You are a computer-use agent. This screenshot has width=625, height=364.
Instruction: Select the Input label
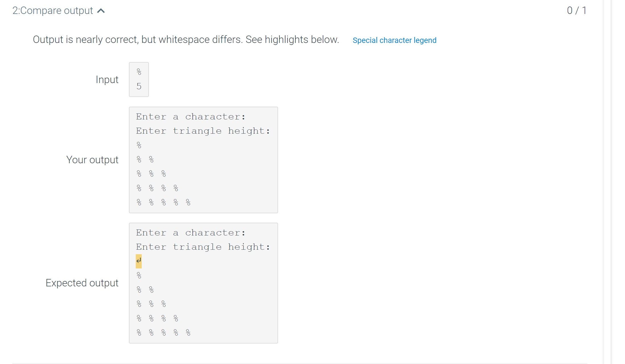pos(107,80)
